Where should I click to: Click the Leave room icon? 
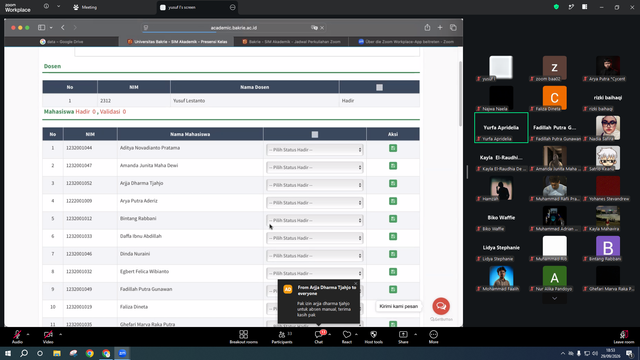(x=624, y=335)
